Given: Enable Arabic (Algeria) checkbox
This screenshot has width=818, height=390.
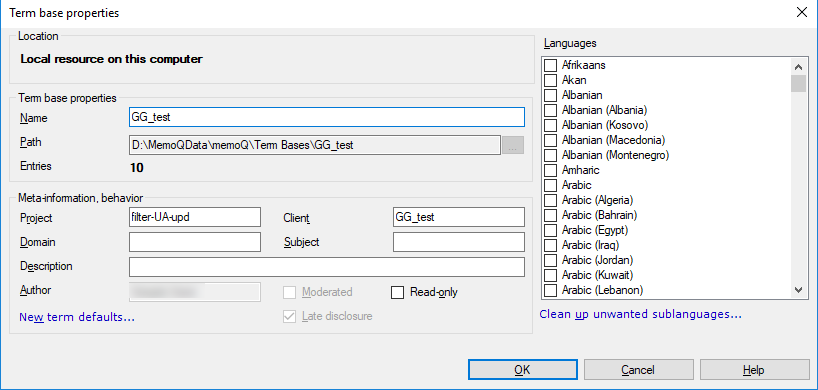Looking at the screenshot, I should click(550, 200).
